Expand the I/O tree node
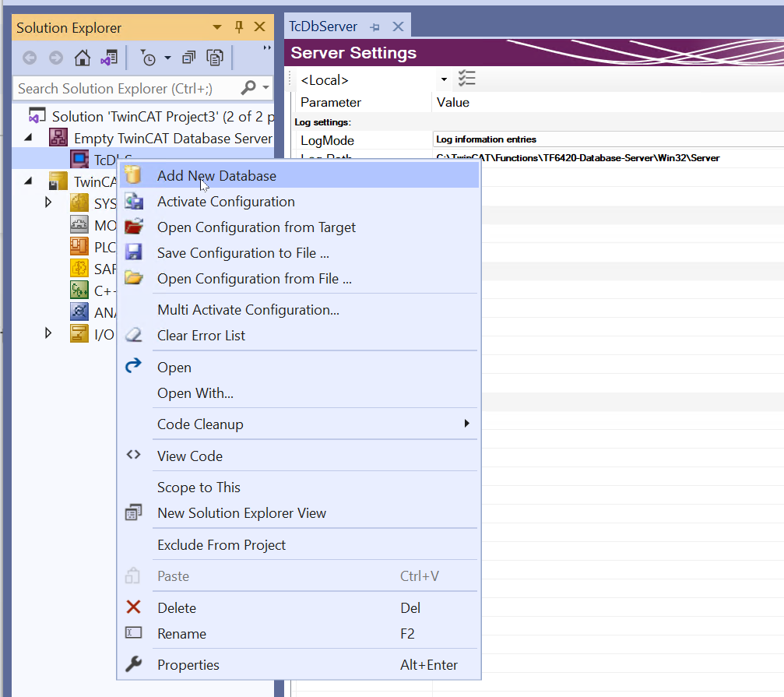Image resolution: width=784 pixels, height=697 pixels. [48, 333]
